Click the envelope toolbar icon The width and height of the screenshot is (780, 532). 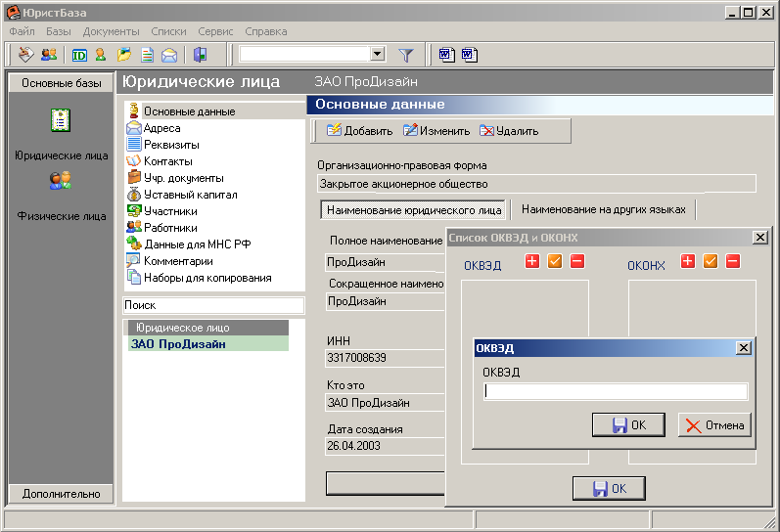click(169, 55)
